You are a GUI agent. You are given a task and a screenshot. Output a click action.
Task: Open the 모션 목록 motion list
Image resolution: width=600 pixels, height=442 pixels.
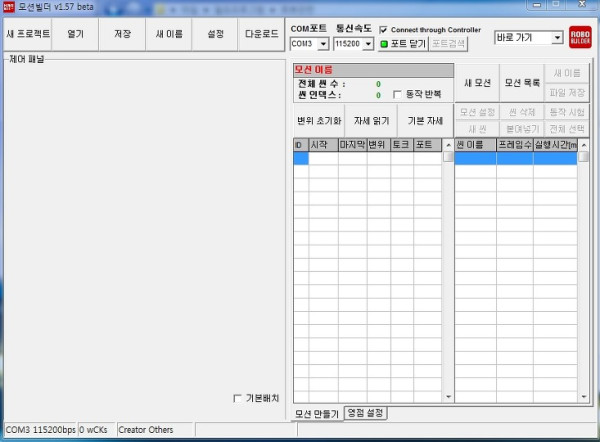pos(520,82)
